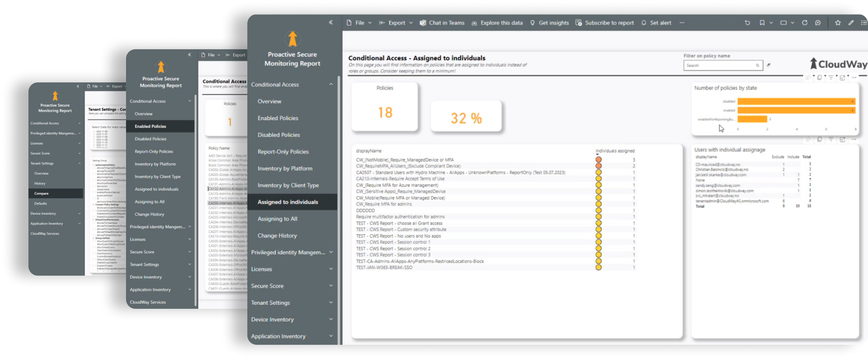Viewport: 868px width, 359px height.
Task: Click the Favorite star icon
Action: [x=838, y=23]
